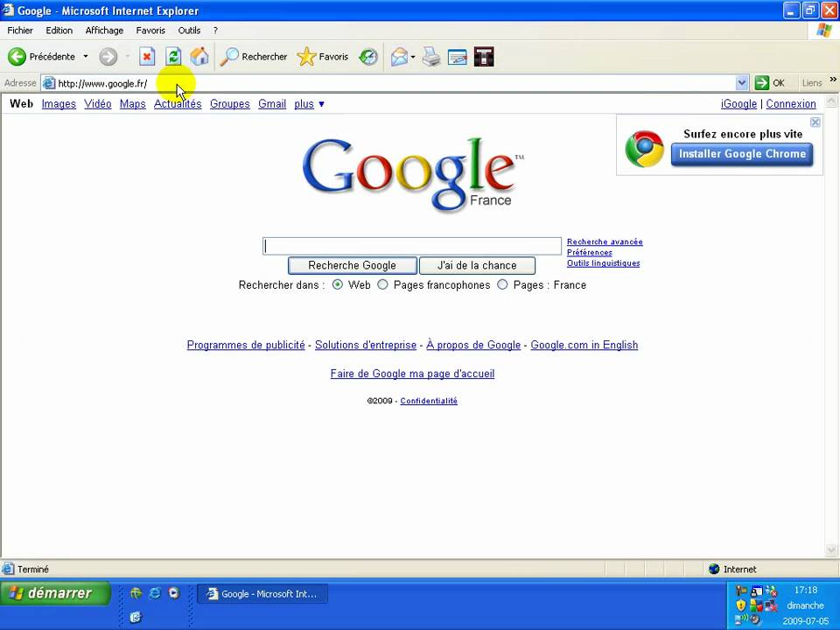Image resolution: width=840 pixels, height=630 pixels.
Task: Expand the address bar dropdown
Action: coord(741,82)
